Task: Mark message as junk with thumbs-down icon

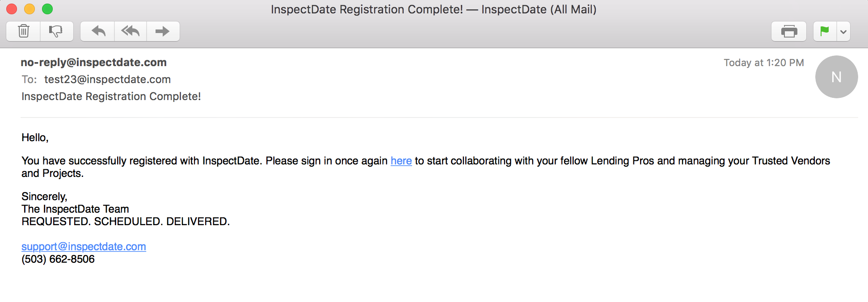Action: point(56,31)
